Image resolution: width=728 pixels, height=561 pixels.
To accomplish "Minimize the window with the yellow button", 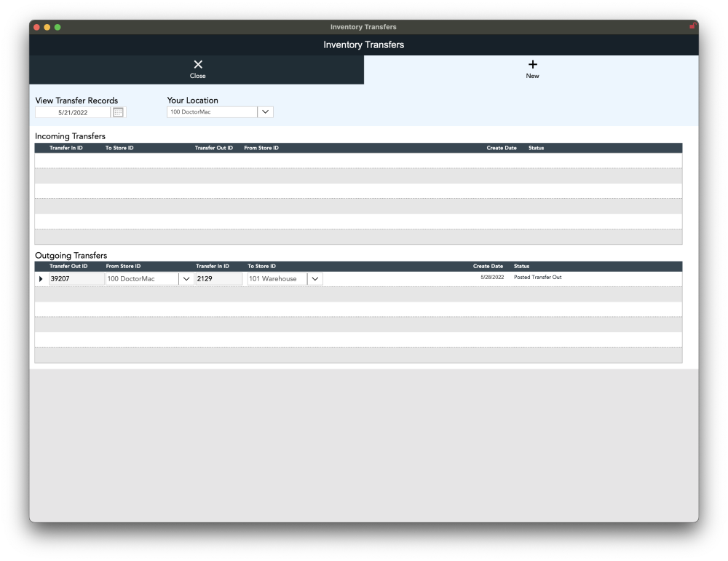I will click(x=47, y=27).
